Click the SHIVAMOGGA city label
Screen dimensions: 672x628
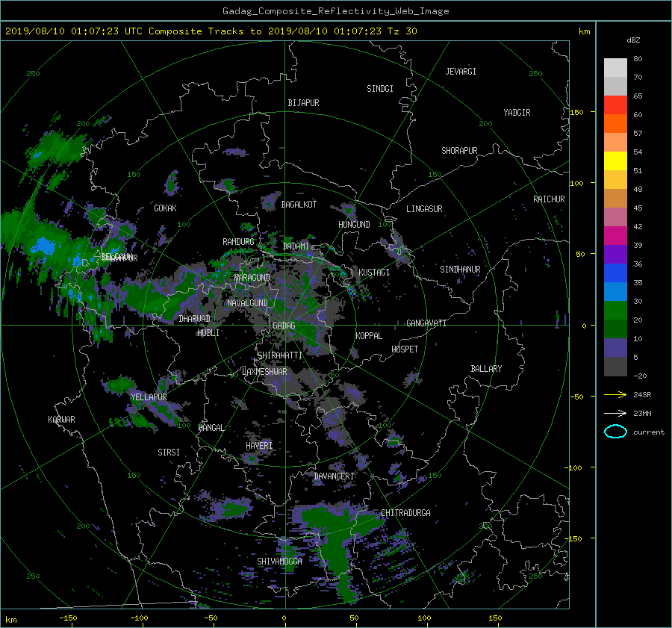[x=279, y=561]
